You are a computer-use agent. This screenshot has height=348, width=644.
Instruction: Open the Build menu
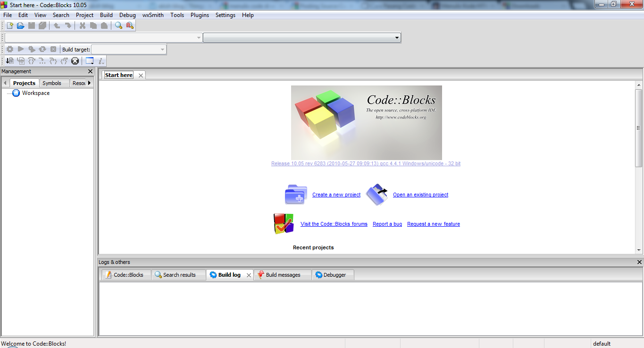(107, 15)
